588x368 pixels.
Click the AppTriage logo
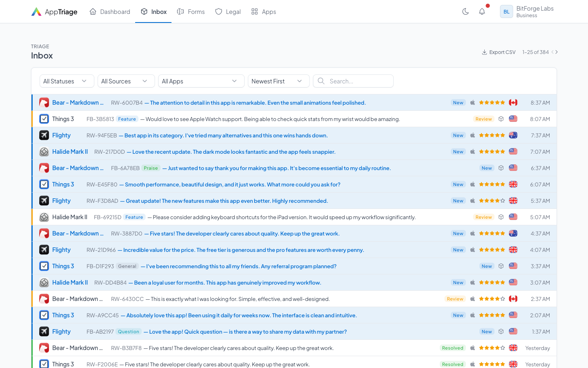tap(54, 11)
